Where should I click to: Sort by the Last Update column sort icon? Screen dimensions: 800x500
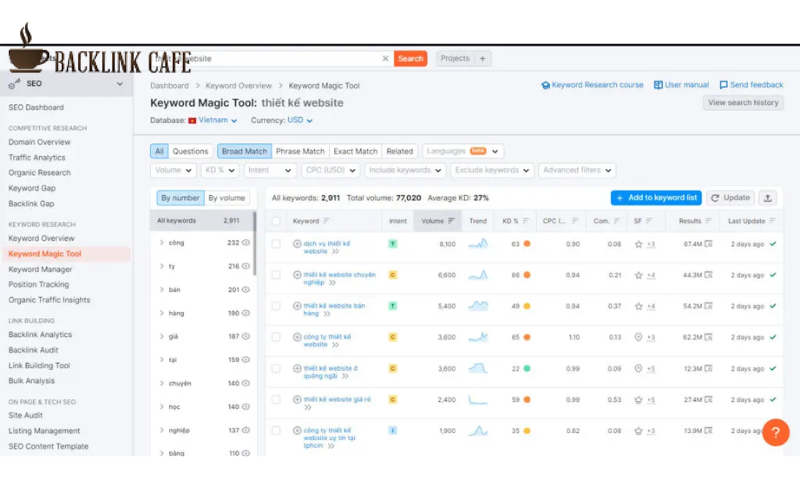coord(772,221)
